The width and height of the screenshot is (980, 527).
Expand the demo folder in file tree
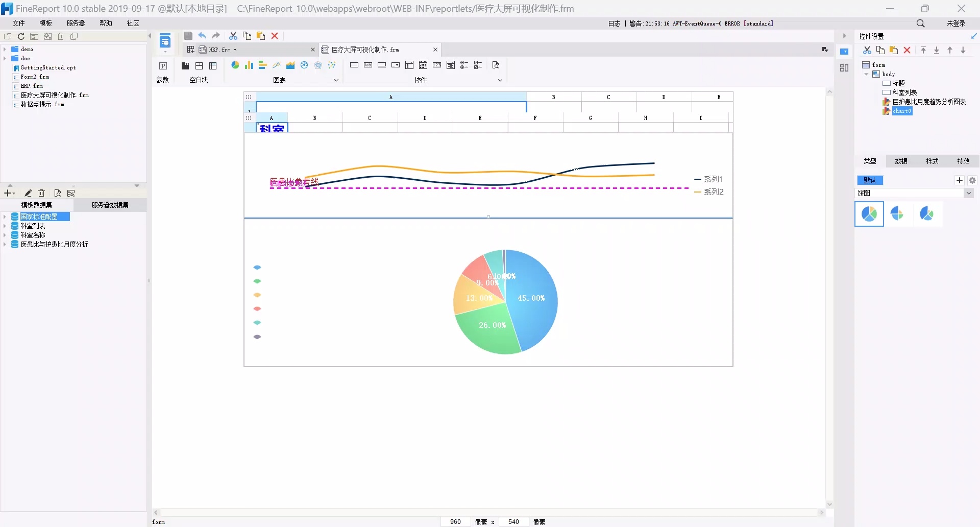[5, 50]
